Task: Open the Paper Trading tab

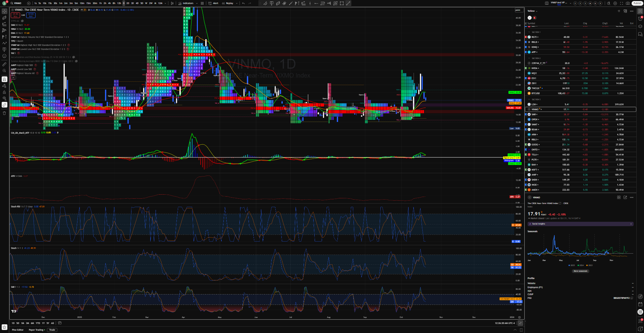Action: tap(37, 330)
